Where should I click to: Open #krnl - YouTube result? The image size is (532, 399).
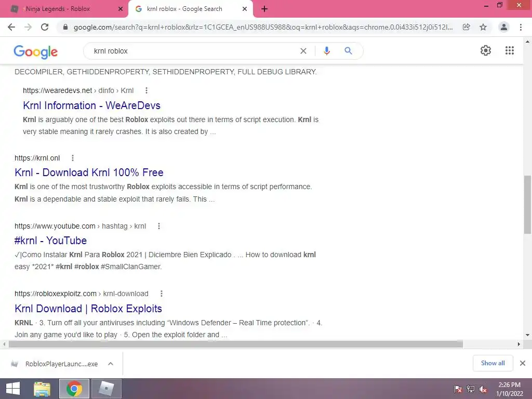50,241
